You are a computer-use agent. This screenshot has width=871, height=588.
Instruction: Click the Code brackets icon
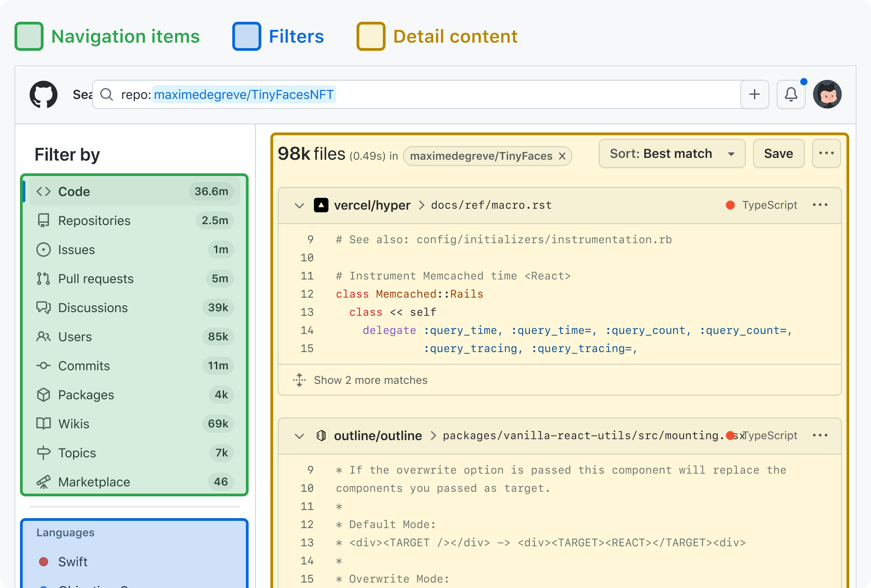coord(44,191)
